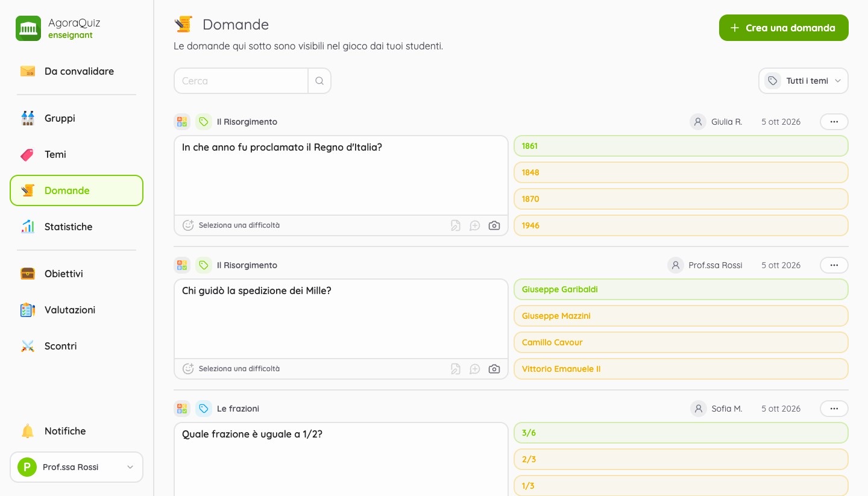The width and height of the screenshot is (868, 496).
Task: Click Crea una domanda button
Action: click(784, 28)
